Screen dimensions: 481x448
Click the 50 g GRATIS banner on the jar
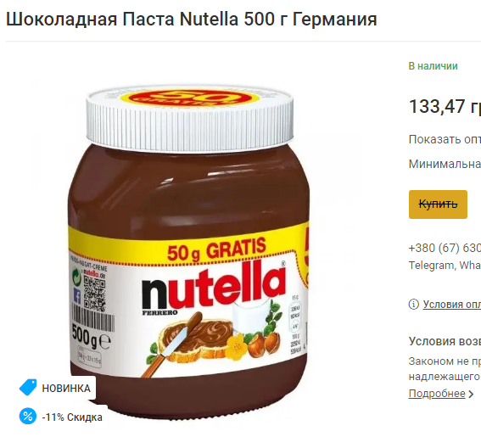coord(216,249)
